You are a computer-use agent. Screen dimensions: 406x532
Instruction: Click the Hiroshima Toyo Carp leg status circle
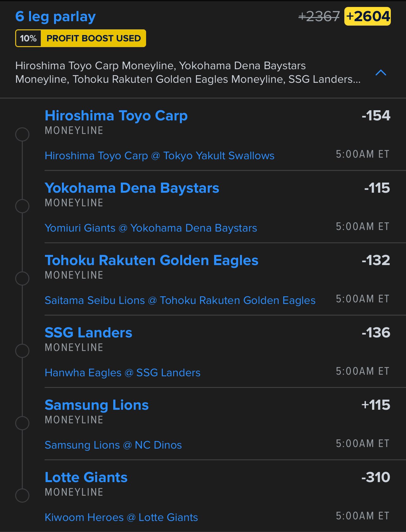(x=22, y=134)
